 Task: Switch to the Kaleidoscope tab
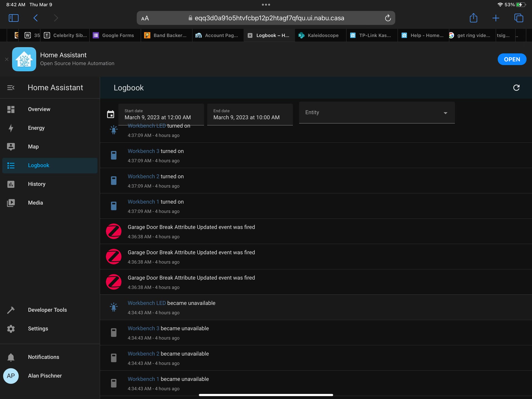(x=321, y=35)
